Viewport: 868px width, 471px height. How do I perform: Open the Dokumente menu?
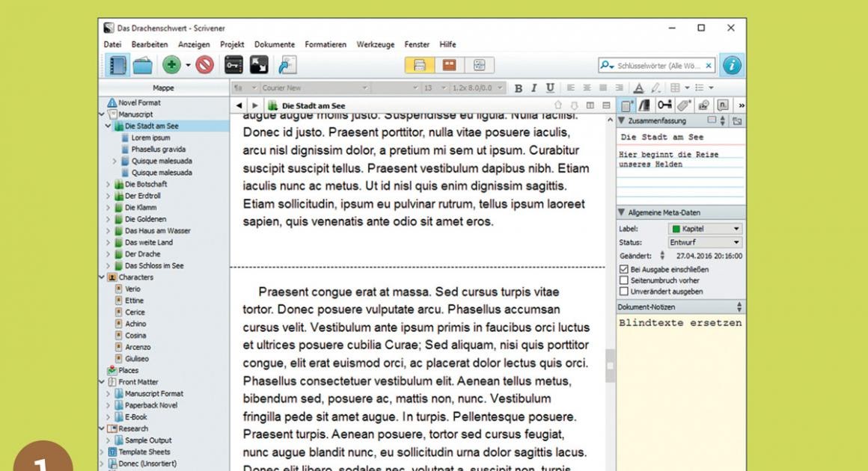[x=275, y=44]
